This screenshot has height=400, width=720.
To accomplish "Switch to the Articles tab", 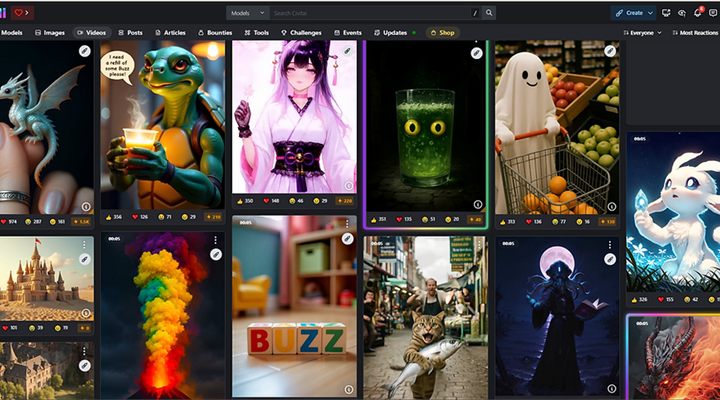I will coord(170,33).
